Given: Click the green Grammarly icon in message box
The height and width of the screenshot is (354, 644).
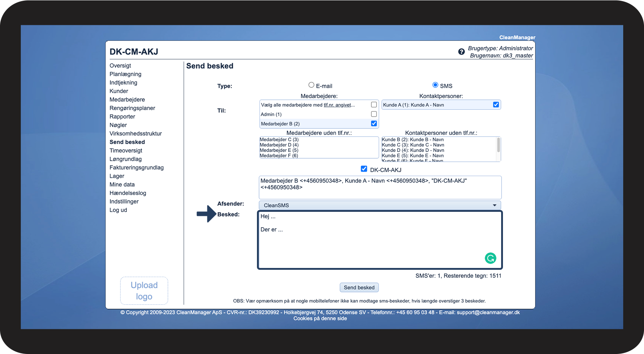Looking at the screenshot, I should 490,258.
